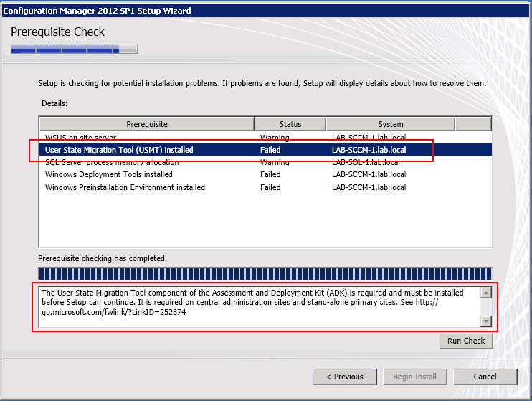Sort by the System column header

[x=391, y=124]
